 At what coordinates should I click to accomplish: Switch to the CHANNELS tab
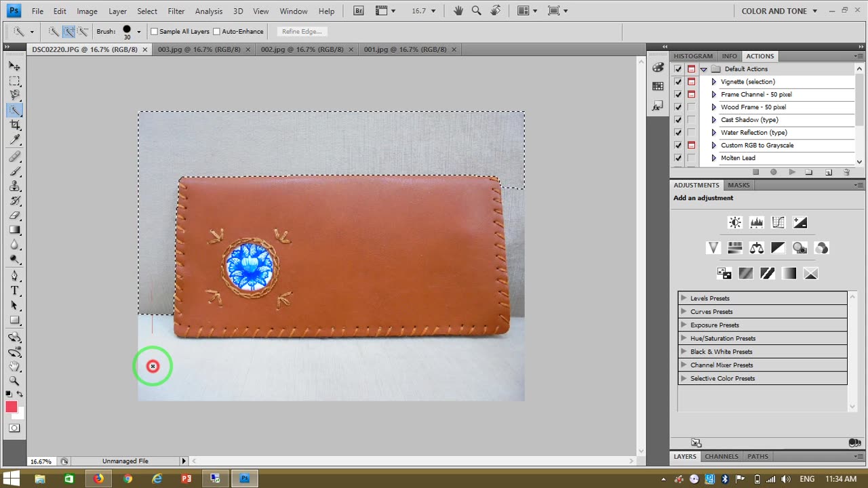722,457
